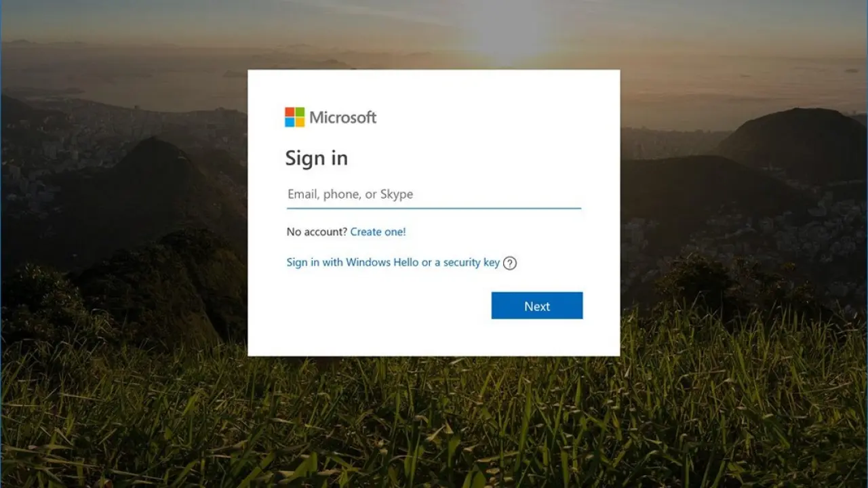
Task: Click the red square of Microsoft logo
Action: [290, 112]
